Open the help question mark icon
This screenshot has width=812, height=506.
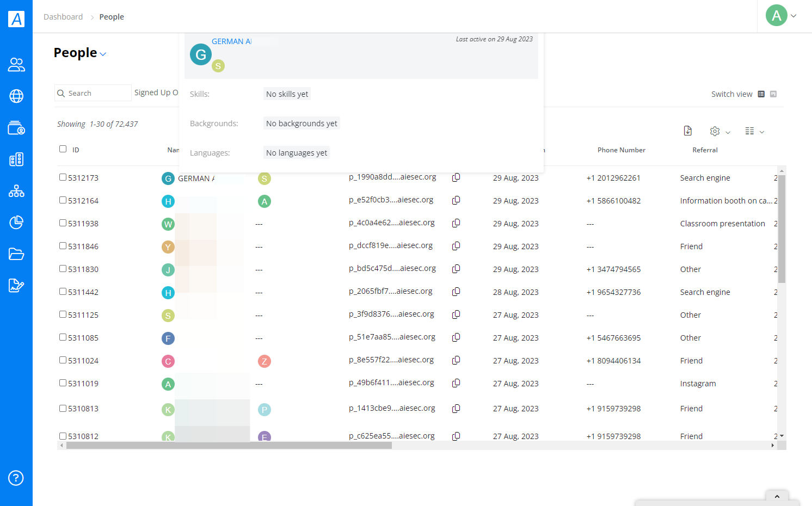(16, 478)
